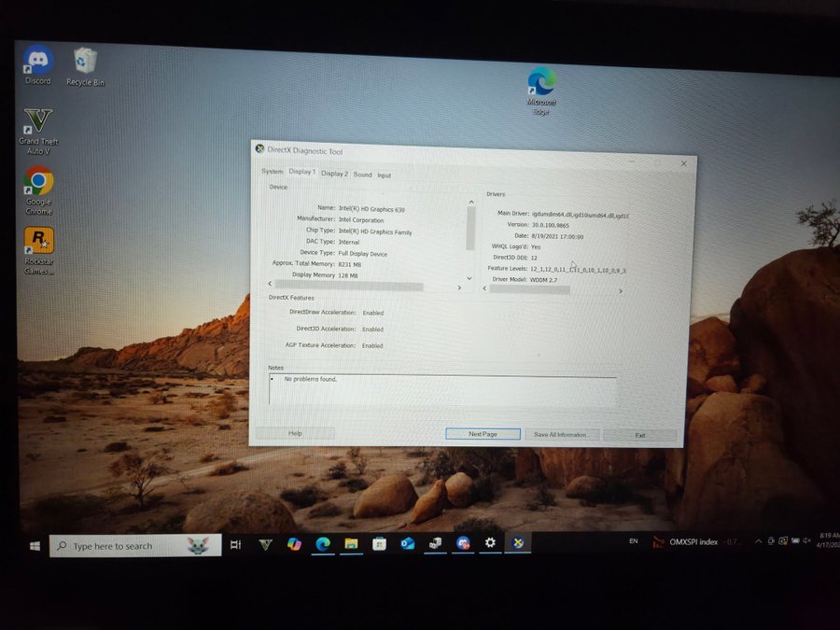Switch to the Display 2 tab
This screenshot has height=630, width=840.
point(334,174)
